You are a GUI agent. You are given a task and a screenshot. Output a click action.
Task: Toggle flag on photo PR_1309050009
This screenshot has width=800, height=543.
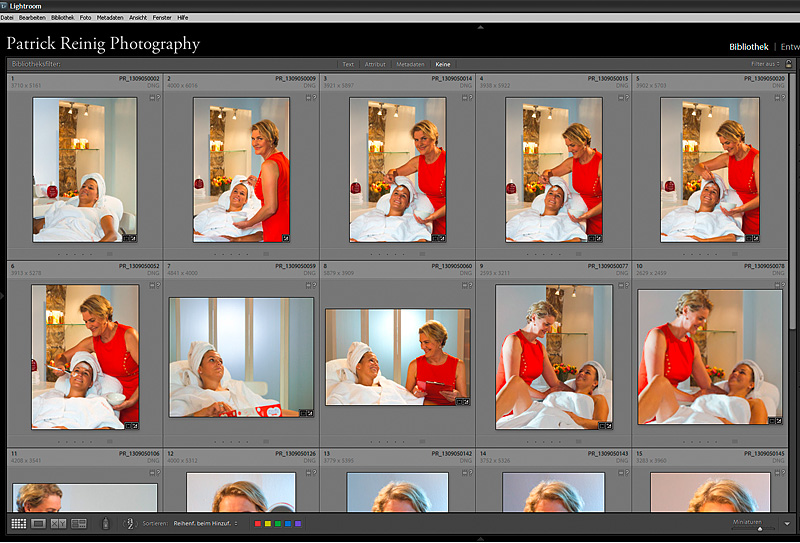click(x=310, y=99)
